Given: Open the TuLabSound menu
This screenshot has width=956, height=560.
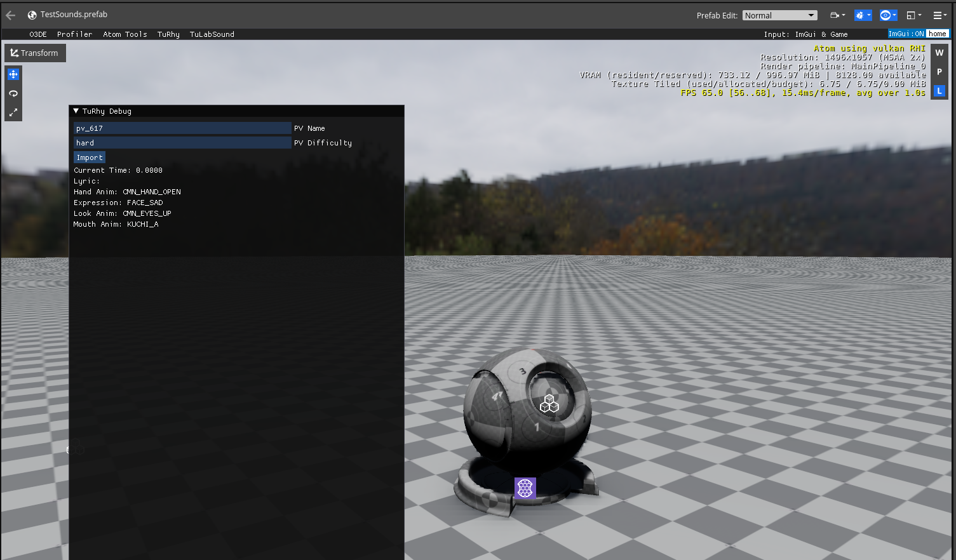Looking at the screenshot, I should click(212, 34).
